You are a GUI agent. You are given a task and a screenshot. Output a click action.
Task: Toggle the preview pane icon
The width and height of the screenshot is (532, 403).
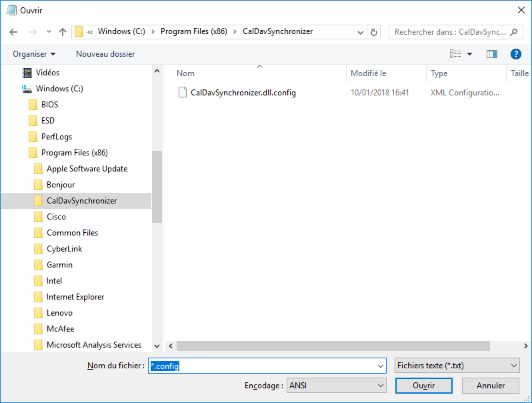pos(491,54)
